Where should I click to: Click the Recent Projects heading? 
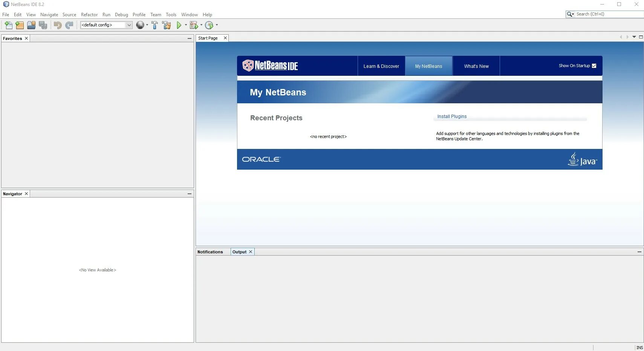(x=276, y=118)
